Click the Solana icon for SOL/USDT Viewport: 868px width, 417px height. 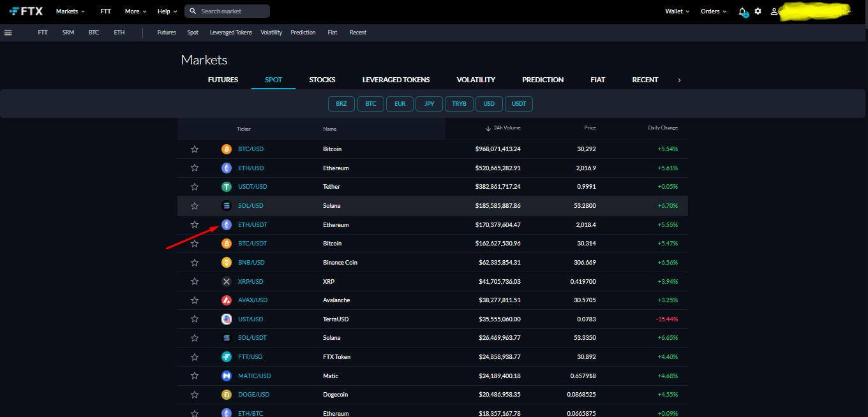coord(227,338)
